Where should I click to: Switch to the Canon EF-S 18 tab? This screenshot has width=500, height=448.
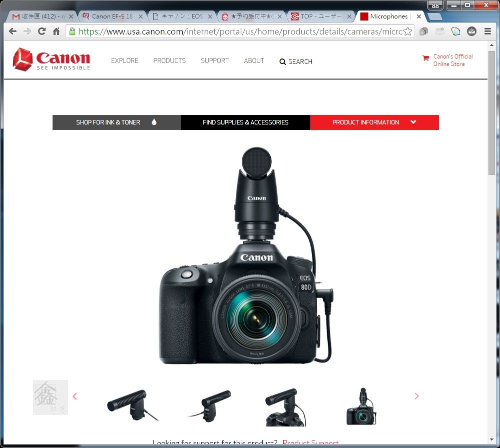pyautogui.click(x=112, y=16)
